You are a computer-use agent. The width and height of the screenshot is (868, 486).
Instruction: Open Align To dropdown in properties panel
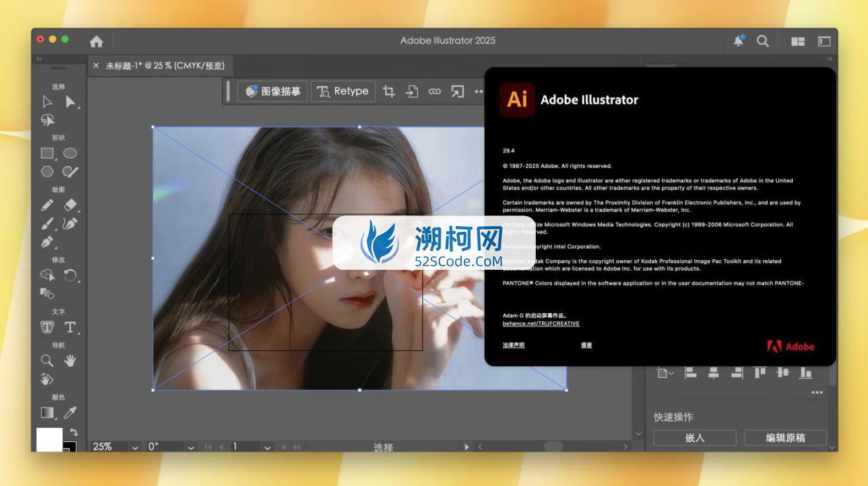click(x=665, y=373)
